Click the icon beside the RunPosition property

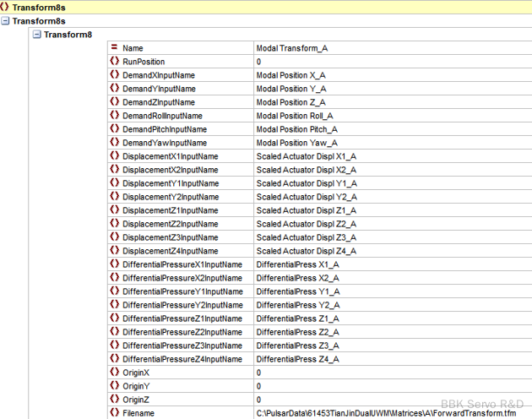pos(114,62)
